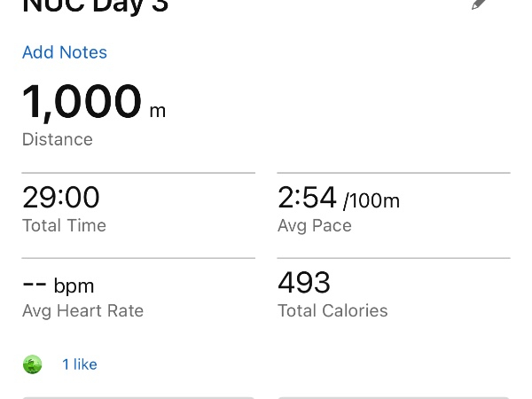Click the Total Time label
This screenshot has width=532, height=399.
64,226
